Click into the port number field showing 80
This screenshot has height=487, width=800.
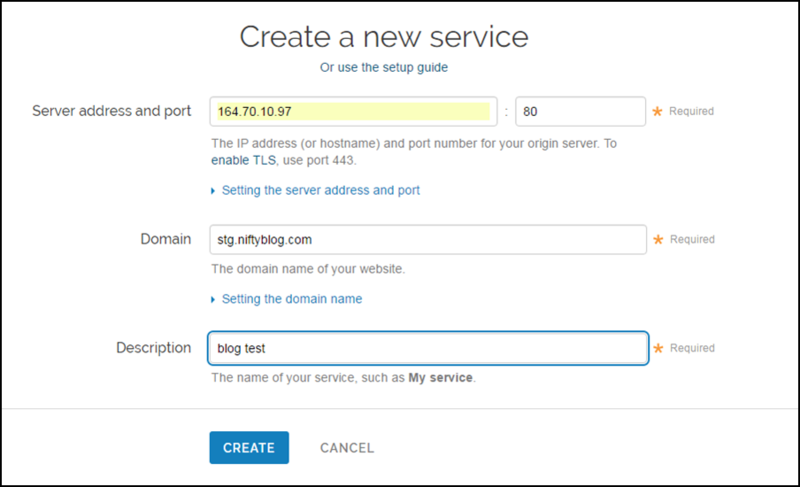pos(580,111)
